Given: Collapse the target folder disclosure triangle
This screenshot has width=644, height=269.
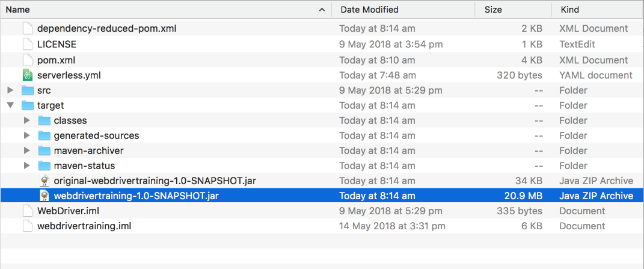Looking at the screenshot, I should (10, 105).
